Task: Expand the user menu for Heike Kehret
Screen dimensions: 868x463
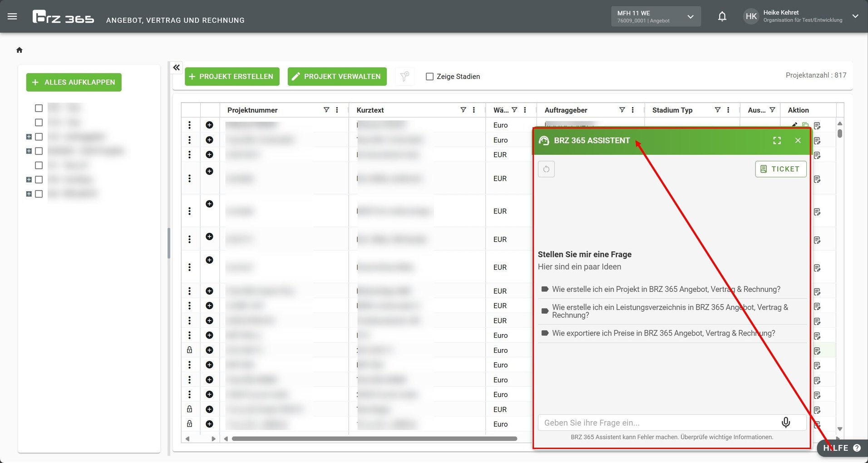Action: 855,16
